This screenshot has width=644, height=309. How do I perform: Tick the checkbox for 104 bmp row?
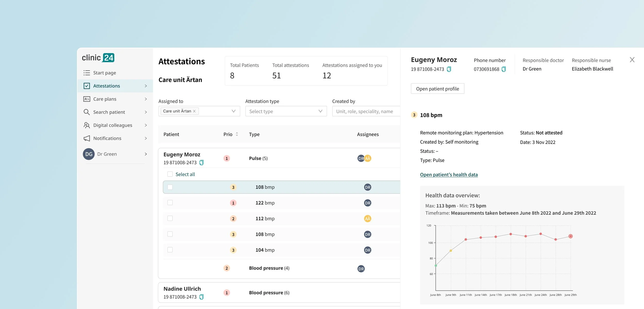[170, 250]
